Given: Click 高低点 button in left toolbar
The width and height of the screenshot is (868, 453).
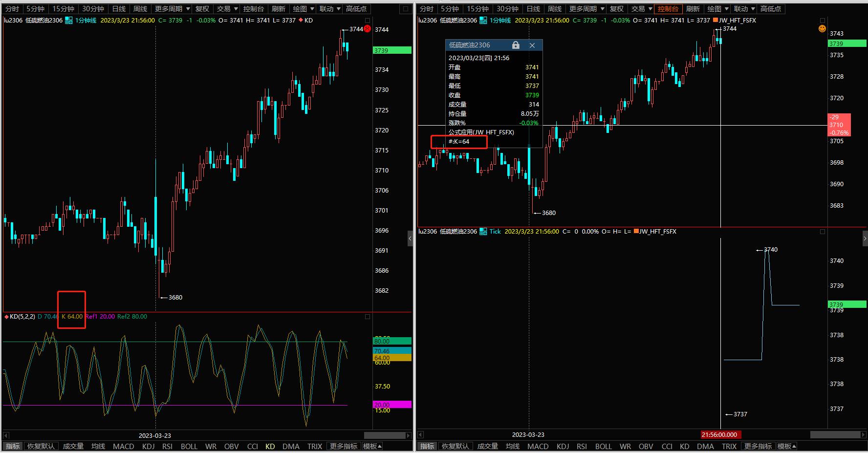Looking at the screenshot, I should point(356,9).
